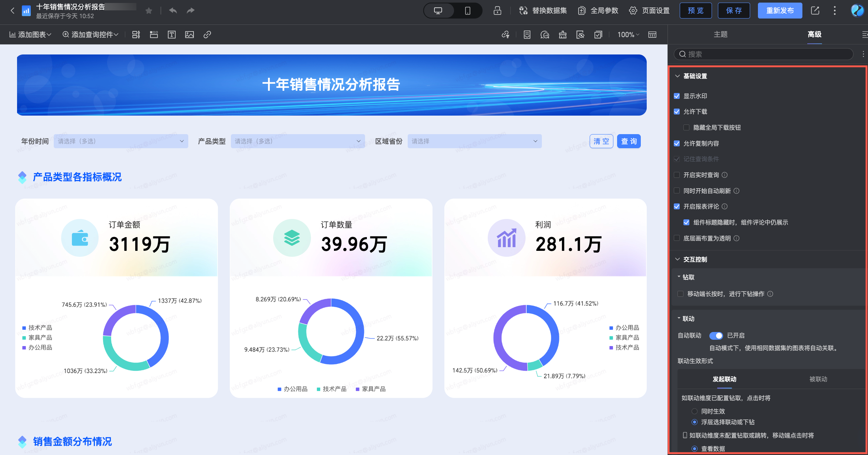
Task: Open the 年份时间 multi-select dropdown
Action: (x=121, y=141)
